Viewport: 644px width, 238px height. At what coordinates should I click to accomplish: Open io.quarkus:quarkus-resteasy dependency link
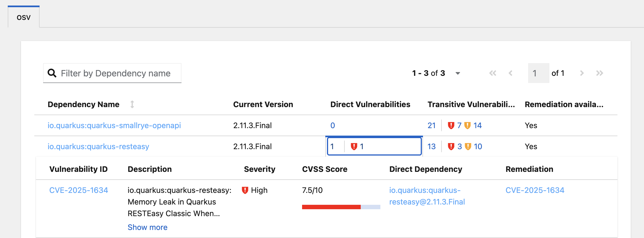[x=98, y=146]
